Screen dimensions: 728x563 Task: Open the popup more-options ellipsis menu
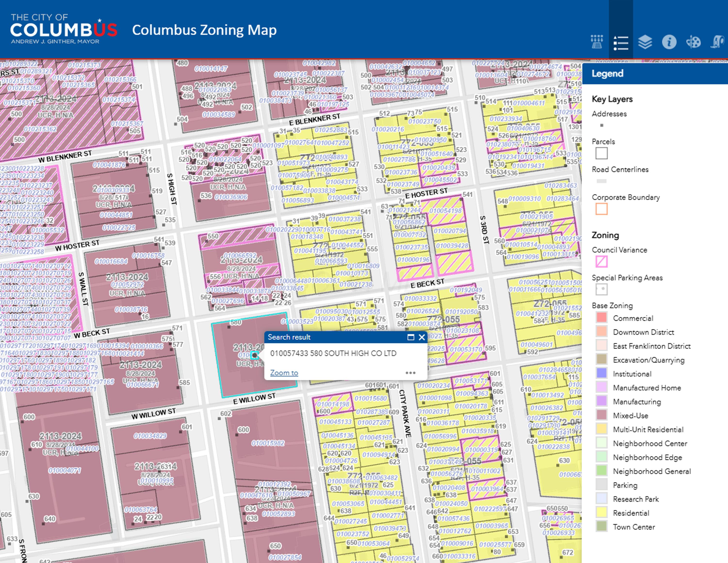pos(410,373)
